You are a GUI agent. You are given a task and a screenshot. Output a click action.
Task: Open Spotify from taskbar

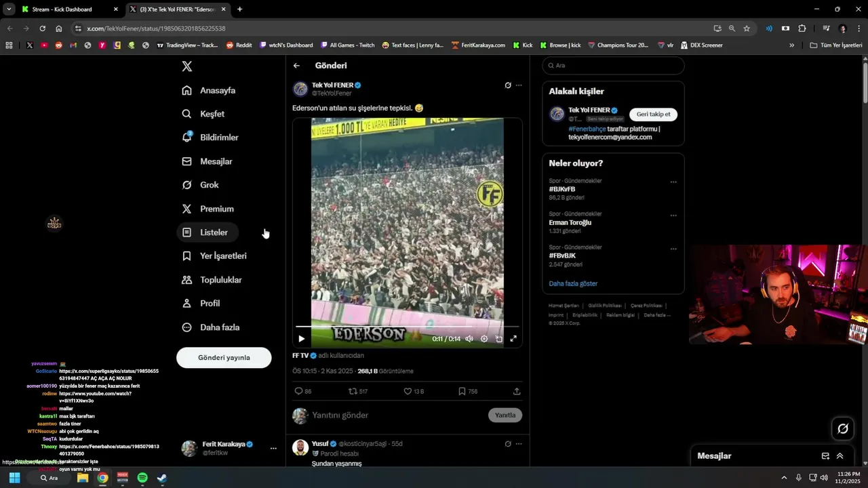142,478
